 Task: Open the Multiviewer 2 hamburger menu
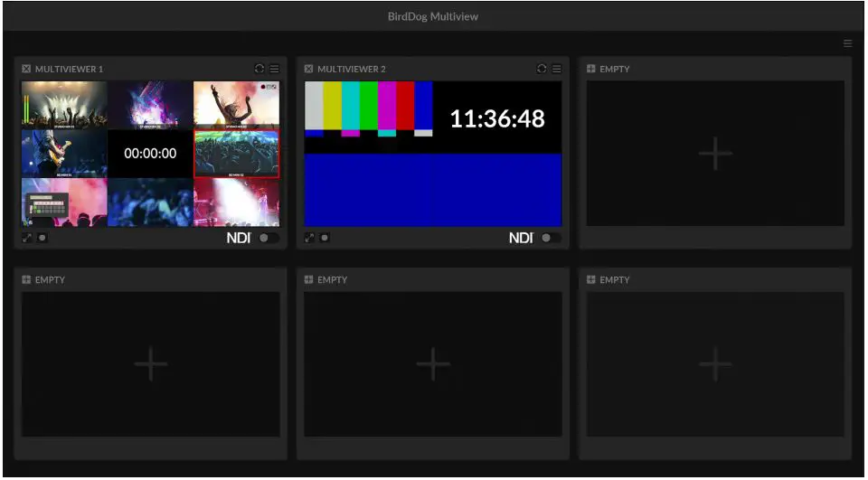[557, 69]
